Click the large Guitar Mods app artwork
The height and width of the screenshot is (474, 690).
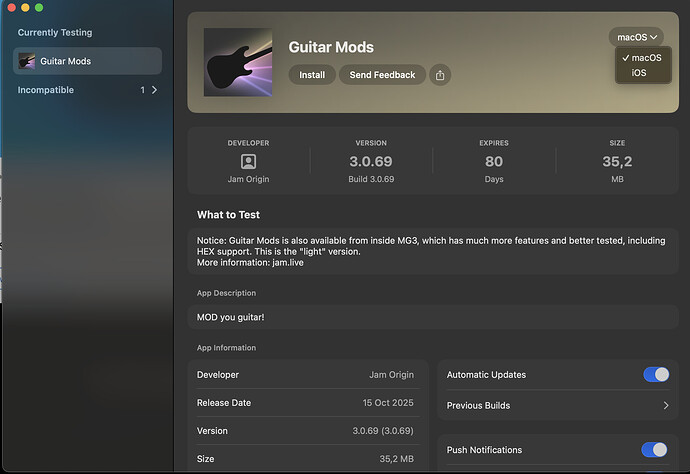tap(237, 62)
